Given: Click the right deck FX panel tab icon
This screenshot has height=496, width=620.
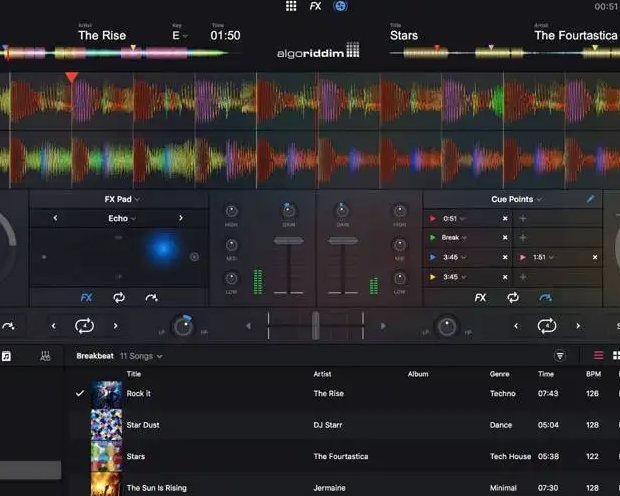Looking at the screenshot, I should tap(480, 297).
